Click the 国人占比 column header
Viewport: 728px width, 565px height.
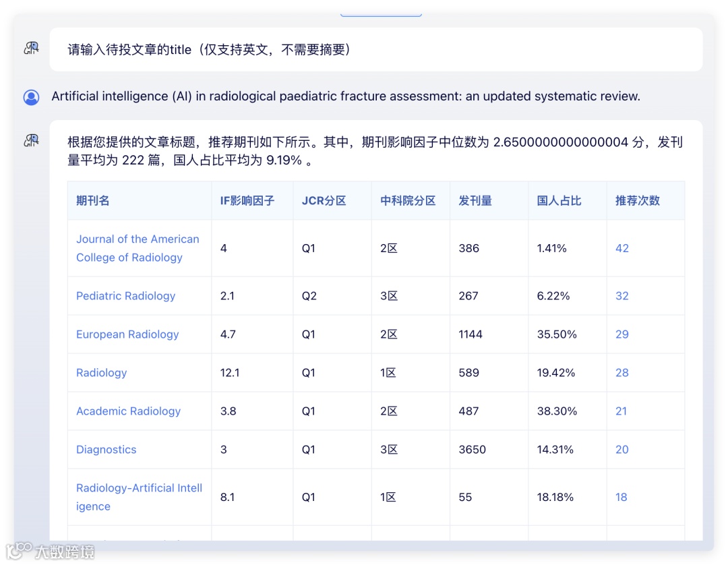pos(559,200)
